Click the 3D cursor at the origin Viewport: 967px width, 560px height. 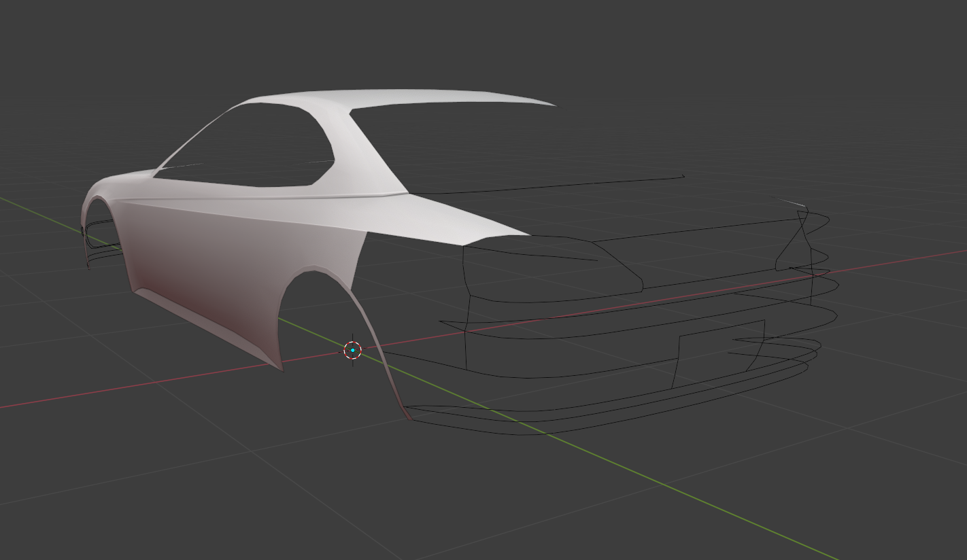tap(352, 350)
